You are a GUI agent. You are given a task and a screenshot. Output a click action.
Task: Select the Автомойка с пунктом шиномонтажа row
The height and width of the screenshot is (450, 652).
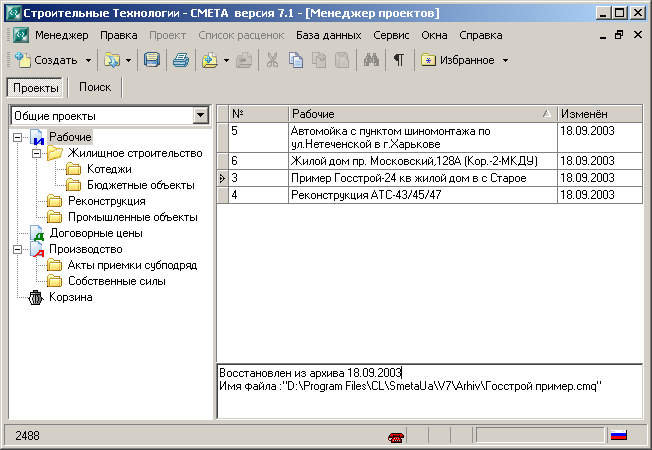tap(430, 137)
